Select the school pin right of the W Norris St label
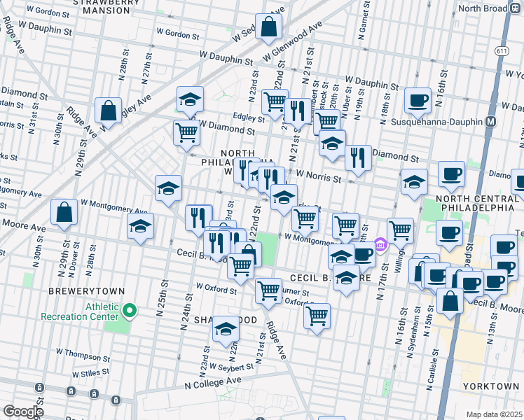The width and height of the screenshot is (524, 420). point(414,183)
